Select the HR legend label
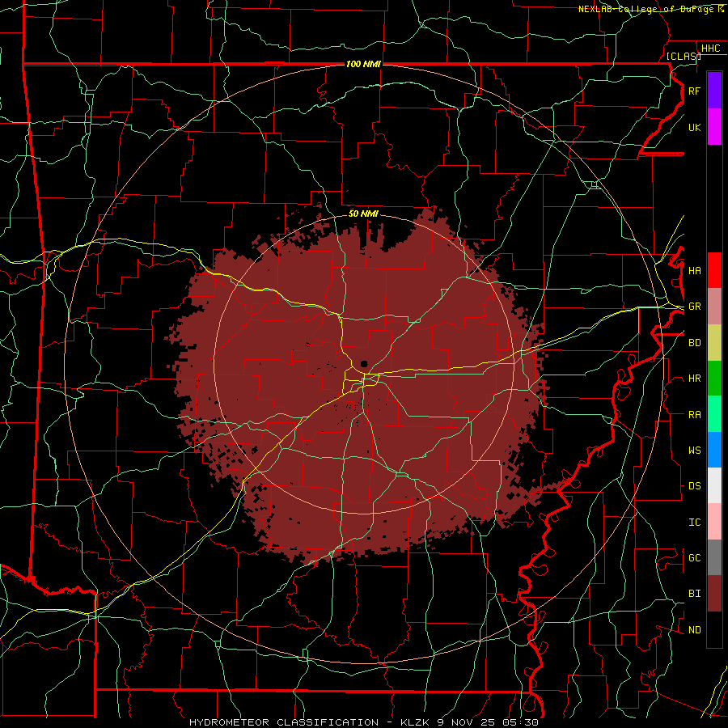Viewport: 728px width, 728px height. click(x=694, y=379)
